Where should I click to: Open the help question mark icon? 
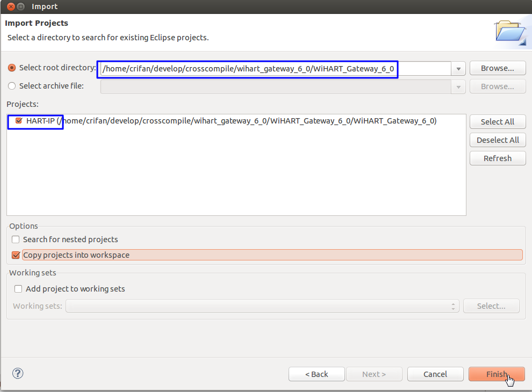(x=18, y=373)
